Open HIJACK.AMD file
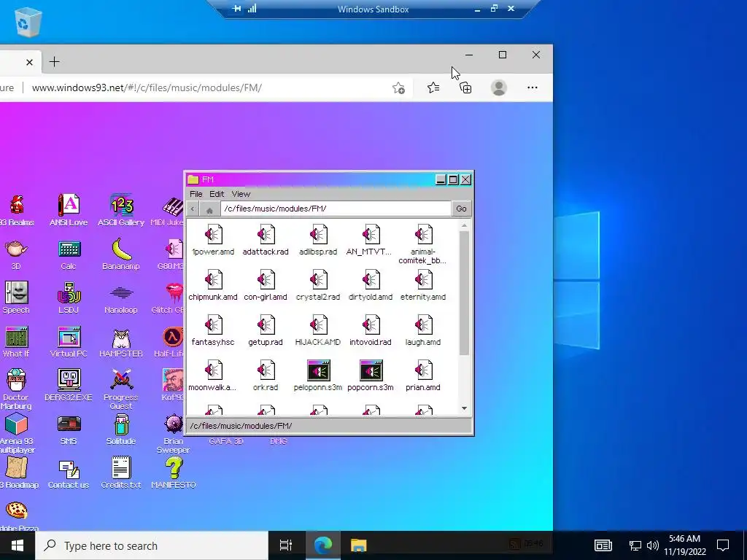Viewport: 747px width, 560px height. [x=318, y=330]
